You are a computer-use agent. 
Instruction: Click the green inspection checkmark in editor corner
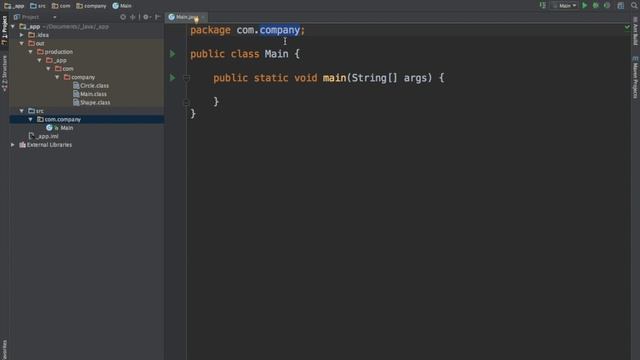click(627, 27)
